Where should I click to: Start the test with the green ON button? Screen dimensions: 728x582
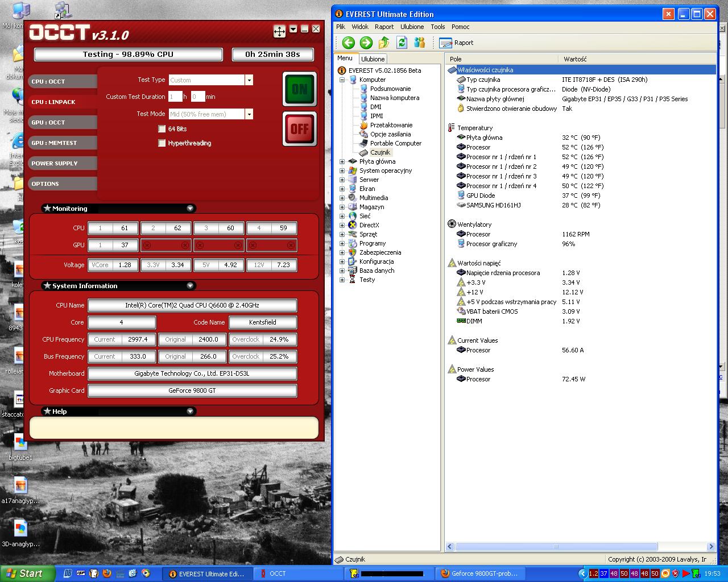click(300, 89)
